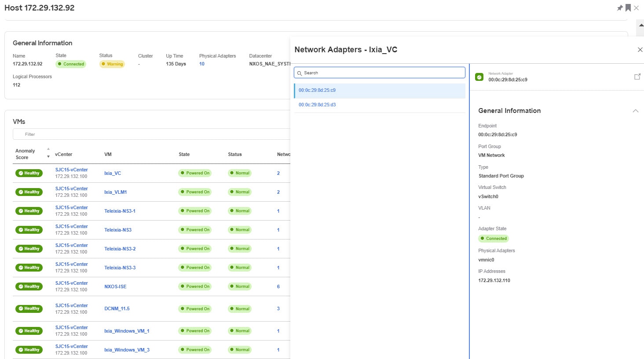
Task: Open the Ixia_VC VM link
Action: point(113,173)
